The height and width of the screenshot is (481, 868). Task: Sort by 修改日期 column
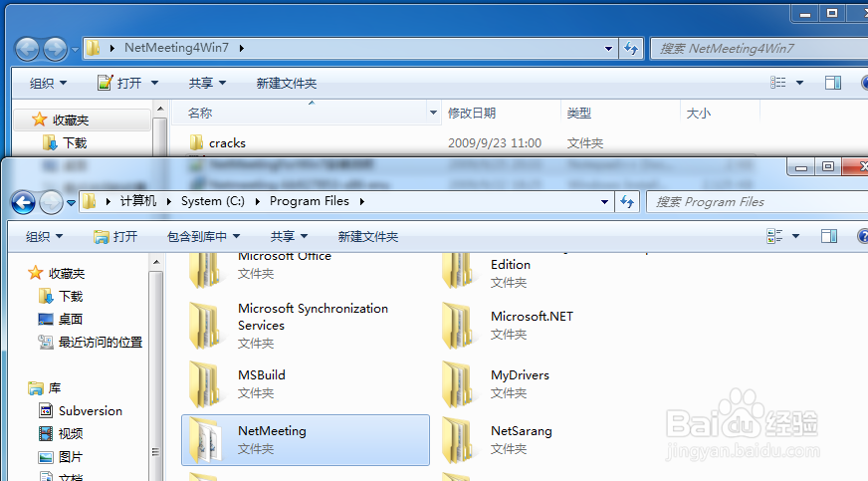(472, 114)
